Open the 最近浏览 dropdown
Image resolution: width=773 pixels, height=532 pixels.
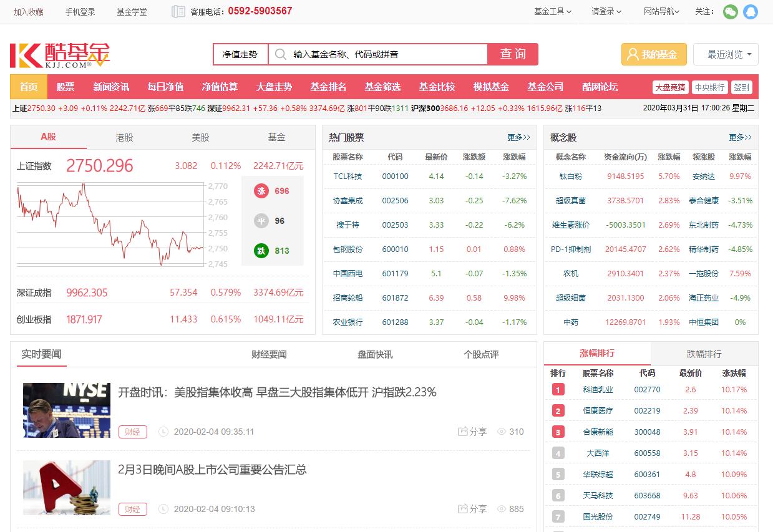coord(726,54)
